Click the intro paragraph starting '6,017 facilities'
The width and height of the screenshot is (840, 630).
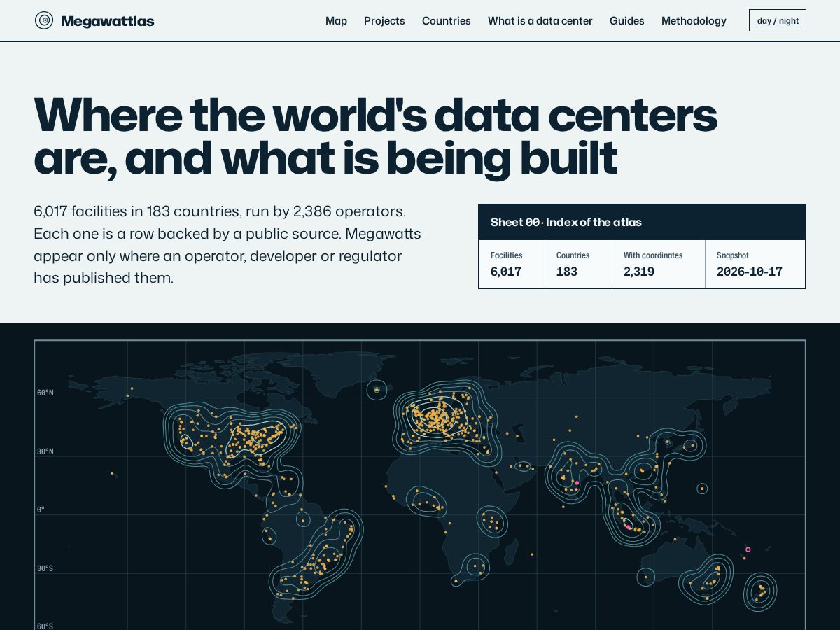click(227, 244)
